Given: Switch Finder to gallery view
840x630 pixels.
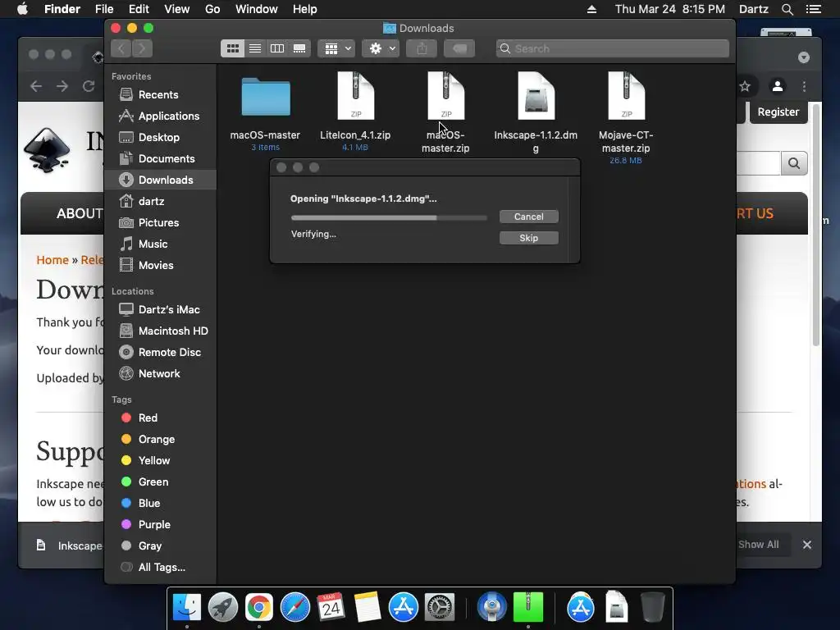Looking at the screenshot, I should pyautogui.click(x=299, y=48).
